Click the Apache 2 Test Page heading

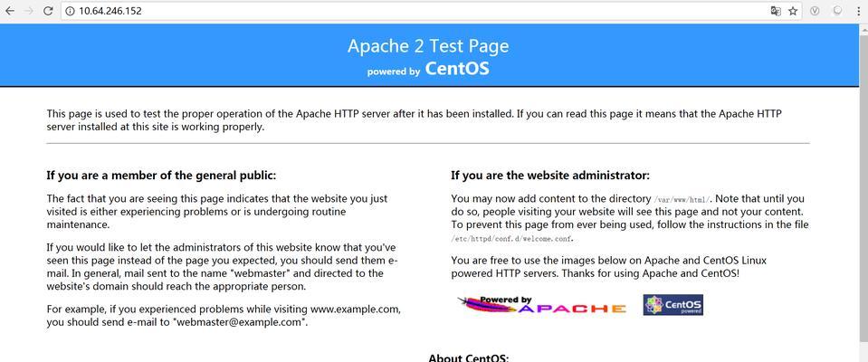click(x=428, y=46)
